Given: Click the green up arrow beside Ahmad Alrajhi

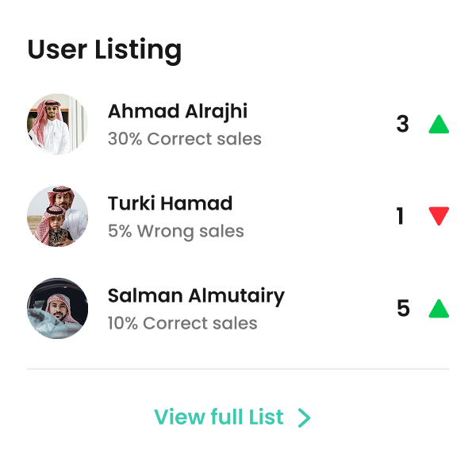Looking at the screenshot, I should click(439, 125).
